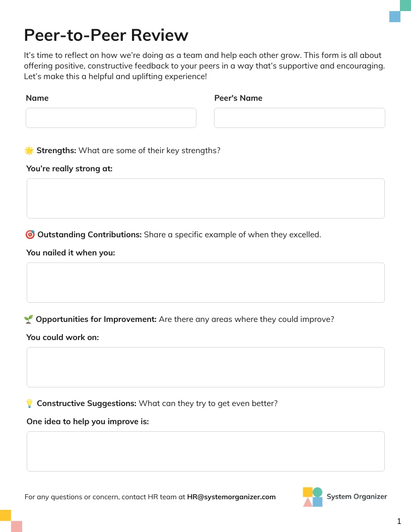
Task: Click the sun Strengths emoji icon
Action: [29, 151]
